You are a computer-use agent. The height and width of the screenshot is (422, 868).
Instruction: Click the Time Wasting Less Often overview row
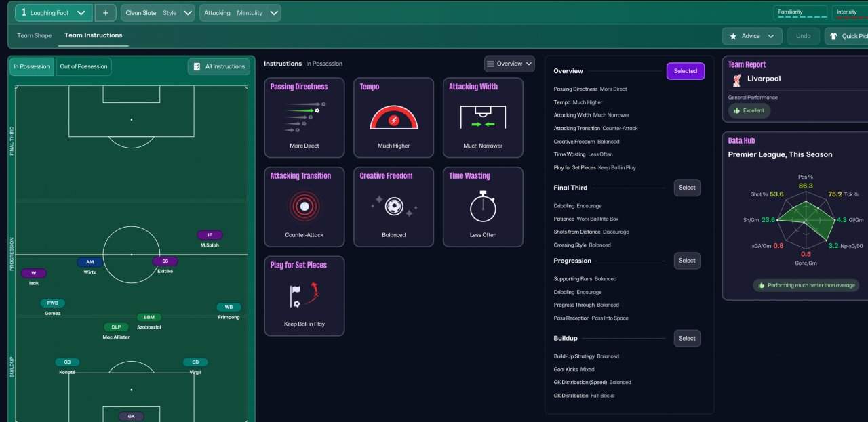583,154
